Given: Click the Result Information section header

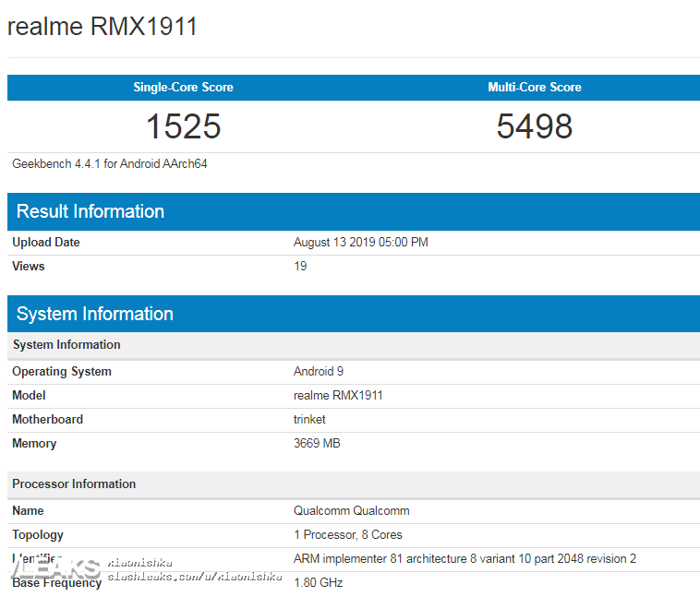Looking at the screenshot, I should 354,211.
